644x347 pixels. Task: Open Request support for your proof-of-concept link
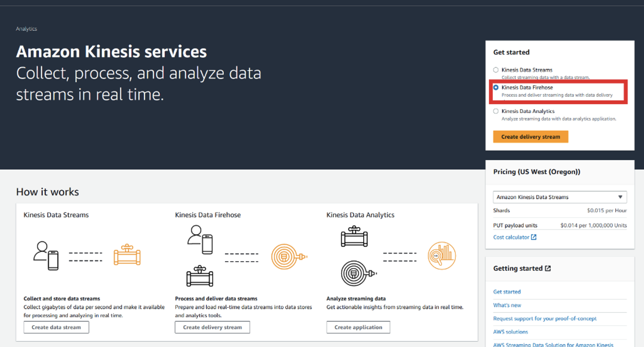point(545,318)
